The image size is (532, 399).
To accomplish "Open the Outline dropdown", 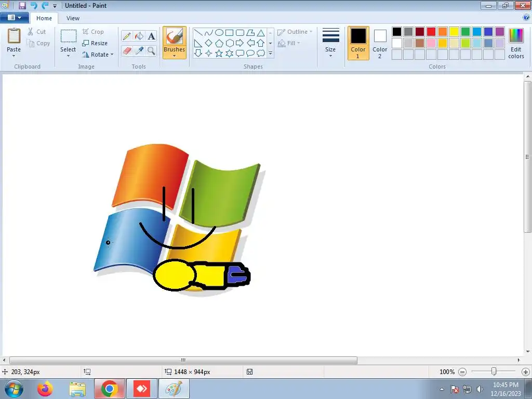I will [295, 32].
